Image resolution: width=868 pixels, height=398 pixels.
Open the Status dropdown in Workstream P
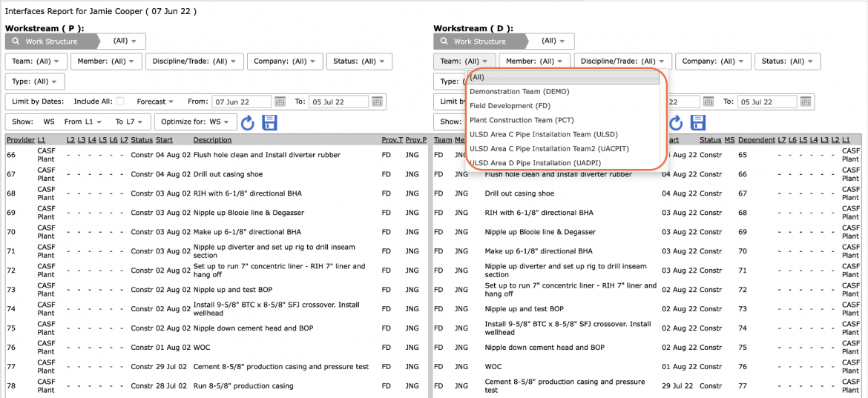pos(359,62)
